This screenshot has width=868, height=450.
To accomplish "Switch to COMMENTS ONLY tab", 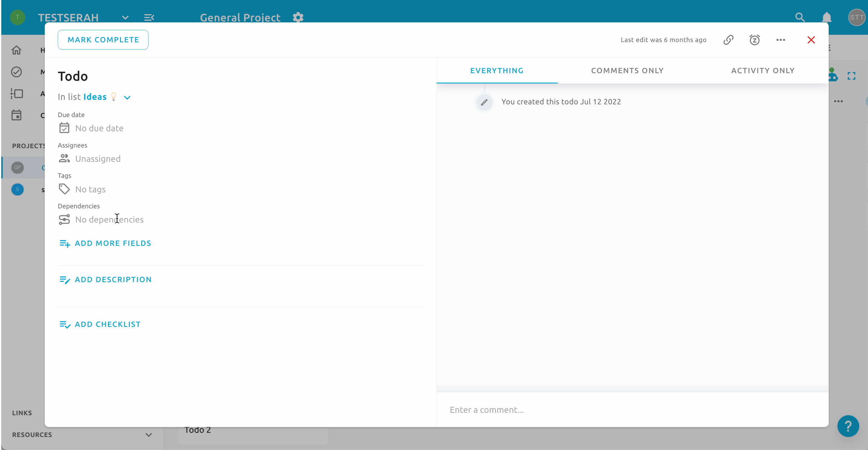I will coord(627,70).
